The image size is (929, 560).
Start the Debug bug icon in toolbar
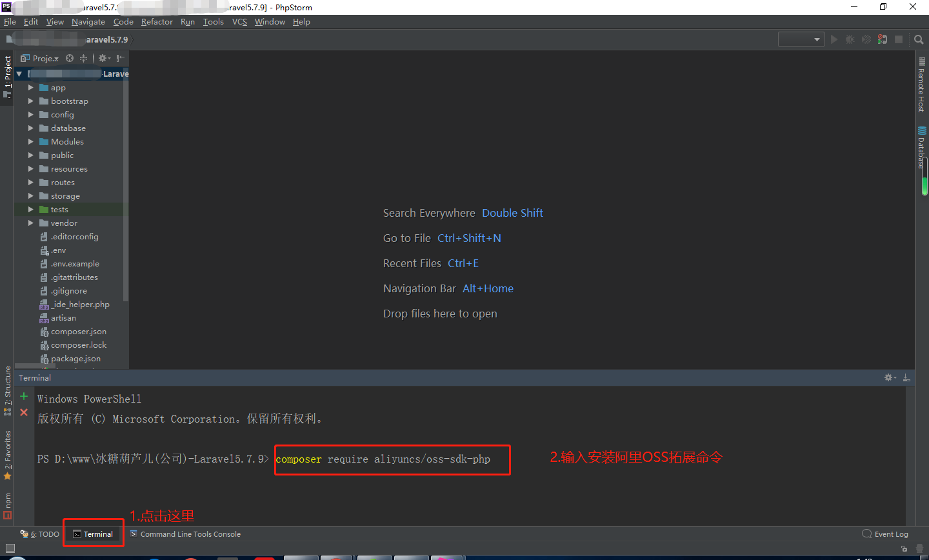tap(850, 39)
